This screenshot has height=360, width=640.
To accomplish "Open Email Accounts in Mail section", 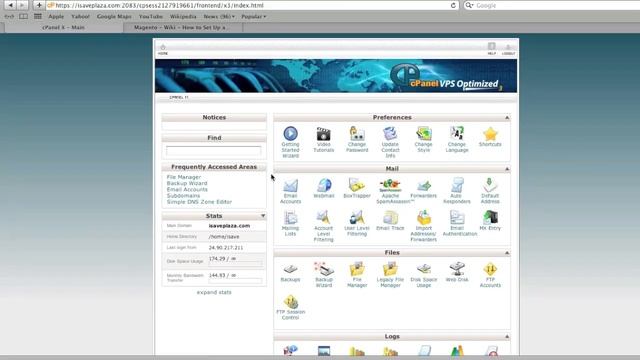I will [290, 186].
